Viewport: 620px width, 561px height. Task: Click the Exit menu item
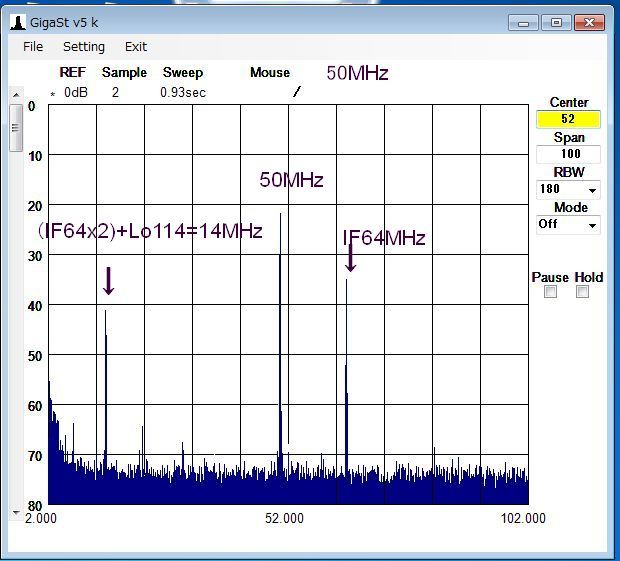[136, 47]
